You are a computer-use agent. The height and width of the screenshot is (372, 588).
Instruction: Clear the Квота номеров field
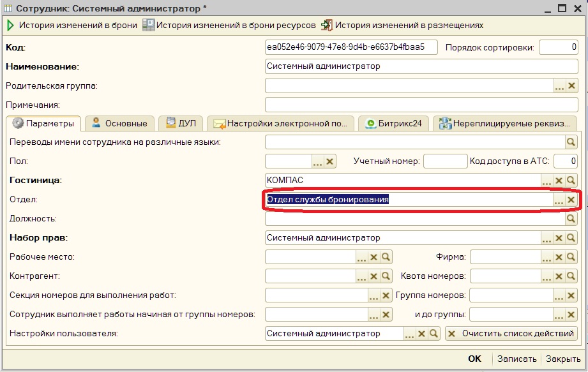tap(559, 276)
